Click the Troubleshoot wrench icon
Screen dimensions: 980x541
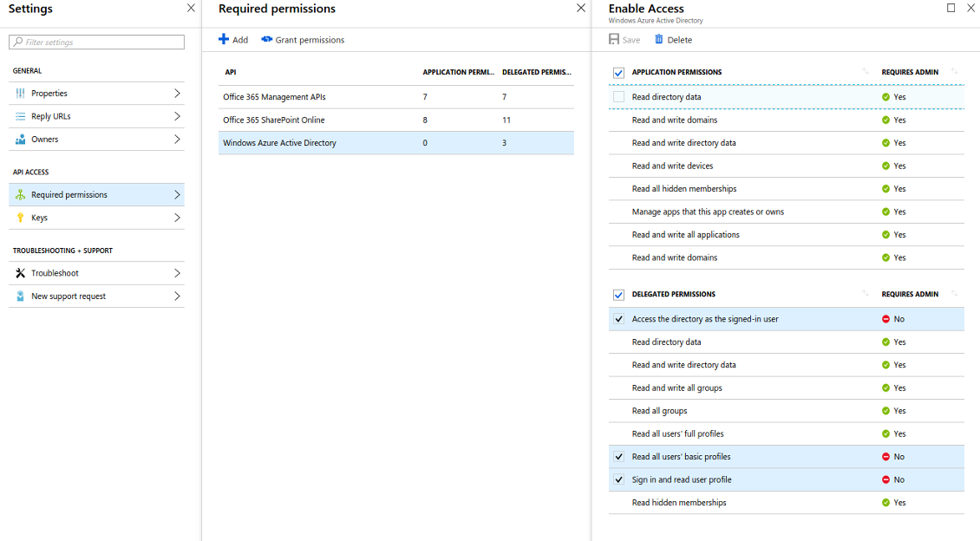point(20,273)
